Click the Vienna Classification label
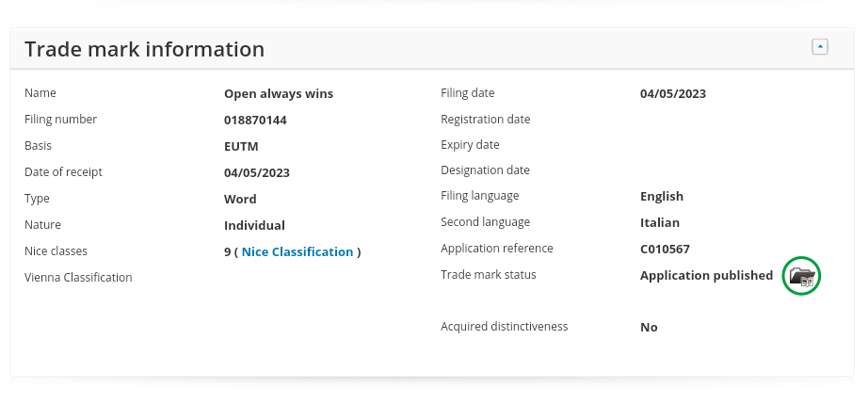This screenshot has height=404, width=868. (x=78, y=278)
